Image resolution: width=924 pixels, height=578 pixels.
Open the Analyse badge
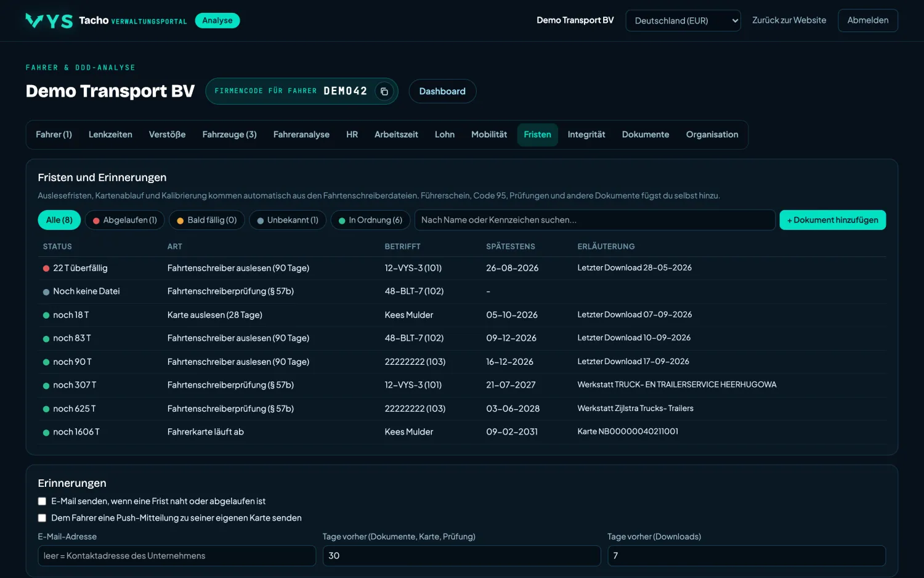pyautogui.click(x=217, y=20)
